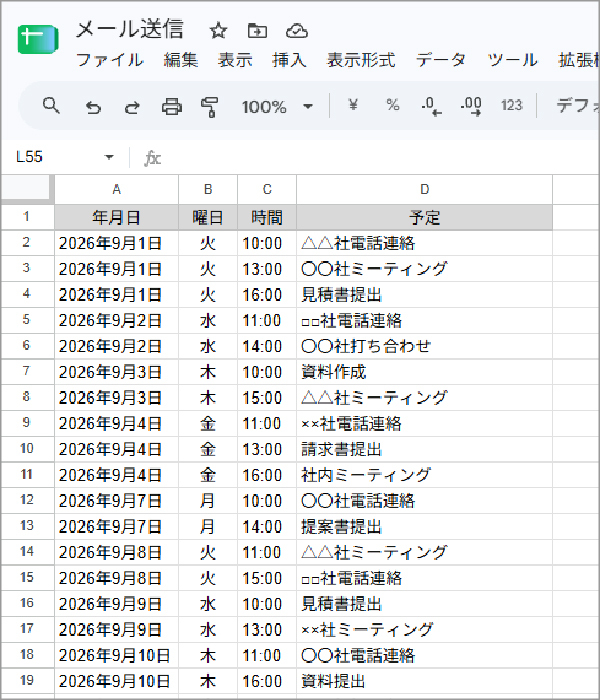Select the paint format tool
Viewport: 600px width, 700px height.
[x=209, y=107]
